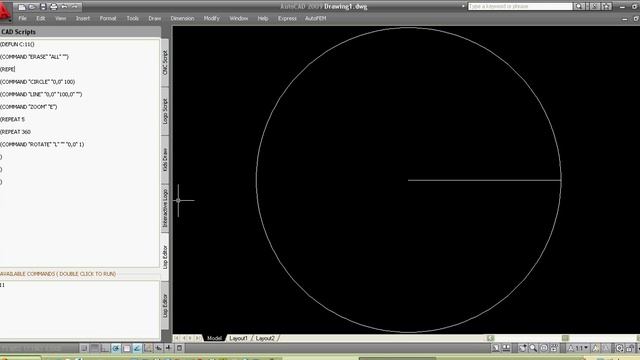Open the Dimension menu

(x=182, y=18)
